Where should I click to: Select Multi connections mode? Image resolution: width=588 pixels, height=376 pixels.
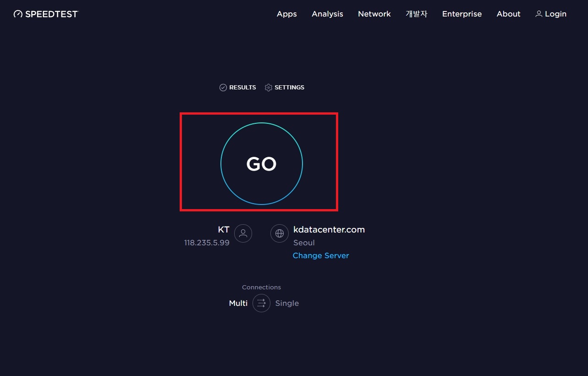pyautogui.click(x=238, y=303)
